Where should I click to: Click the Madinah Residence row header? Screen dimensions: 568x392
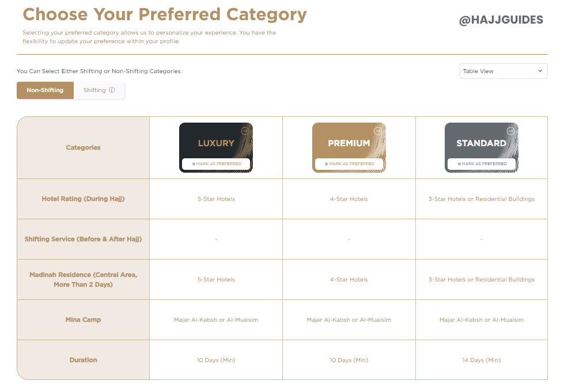coord(84,280)
